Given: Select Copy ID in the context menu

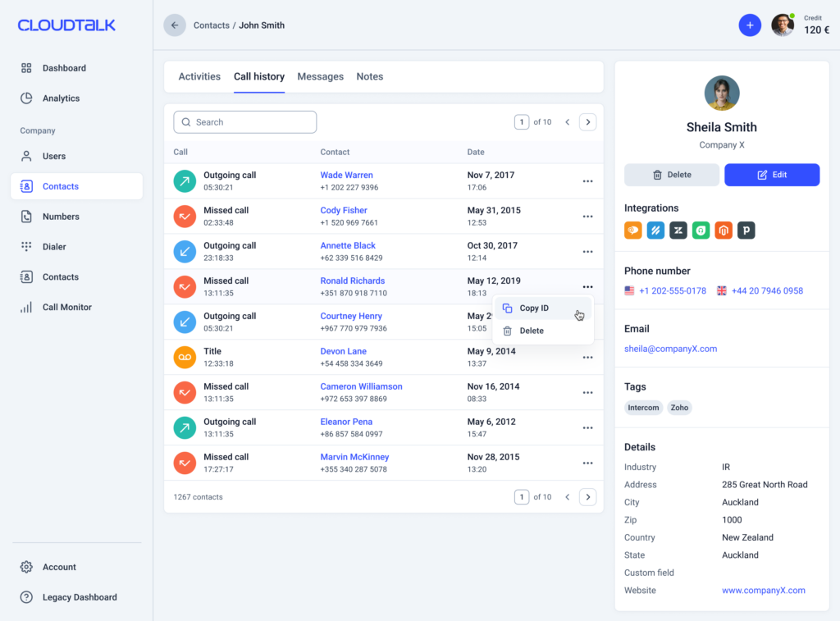Looking at the screenshot, I should point(534,308).
